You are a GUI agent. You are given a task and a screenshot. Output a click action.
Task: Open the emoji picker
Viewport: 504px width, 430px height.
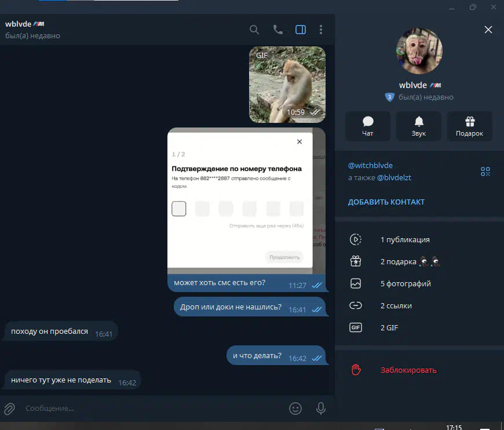[295, 409]
